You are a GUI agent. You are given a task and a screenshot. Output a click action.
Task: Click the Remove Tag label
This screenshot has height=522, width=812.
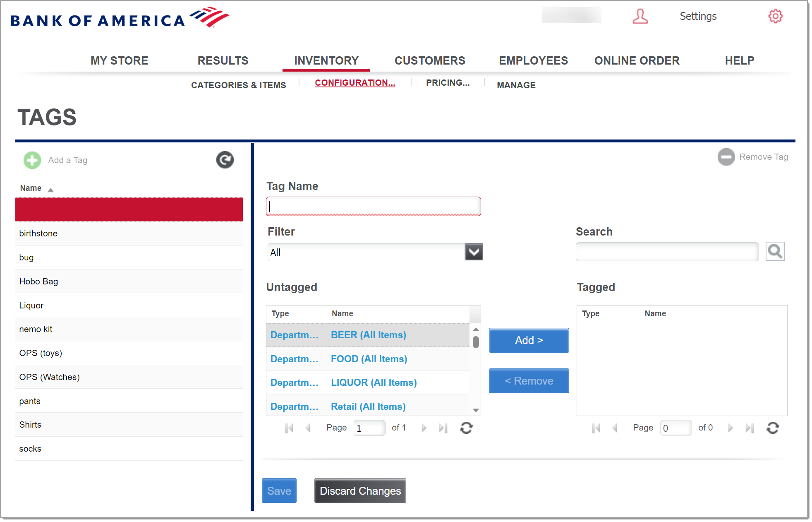click(x=764, y=157)
